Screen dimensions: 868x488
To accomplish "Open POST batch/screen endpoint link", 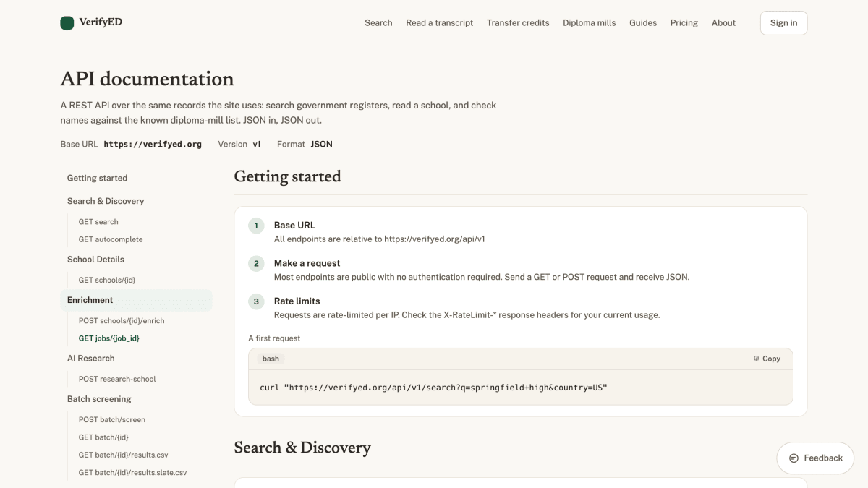I will pos(112,419).
